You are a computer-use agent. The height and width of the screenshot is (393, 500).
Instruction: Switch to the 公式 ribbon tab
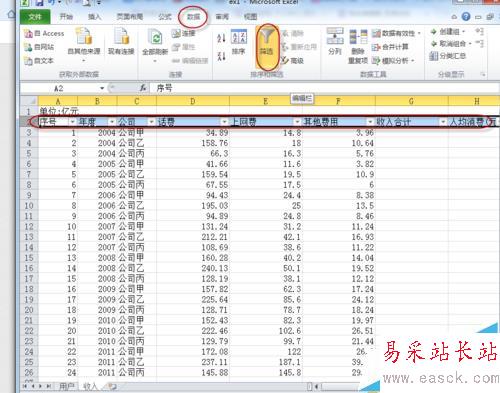[x=165, y=16]
